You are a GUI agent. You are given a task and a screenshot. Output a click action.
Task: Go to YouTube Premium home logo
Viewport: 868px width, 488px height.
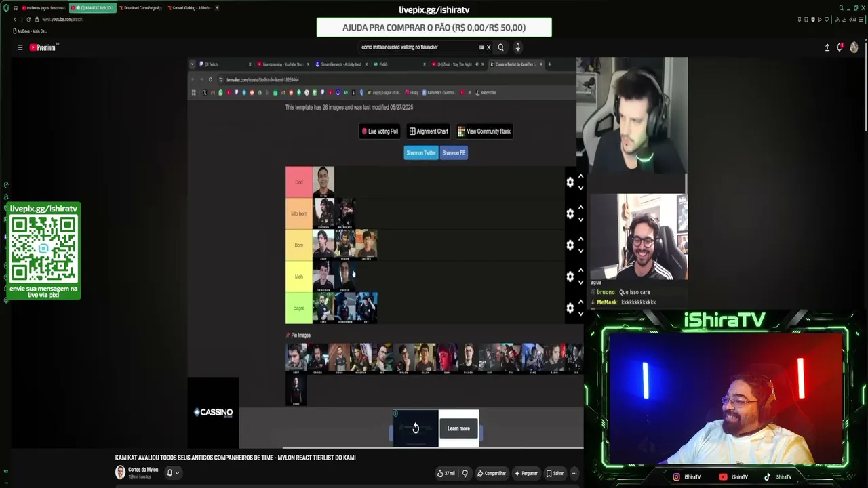pos(43,47)
